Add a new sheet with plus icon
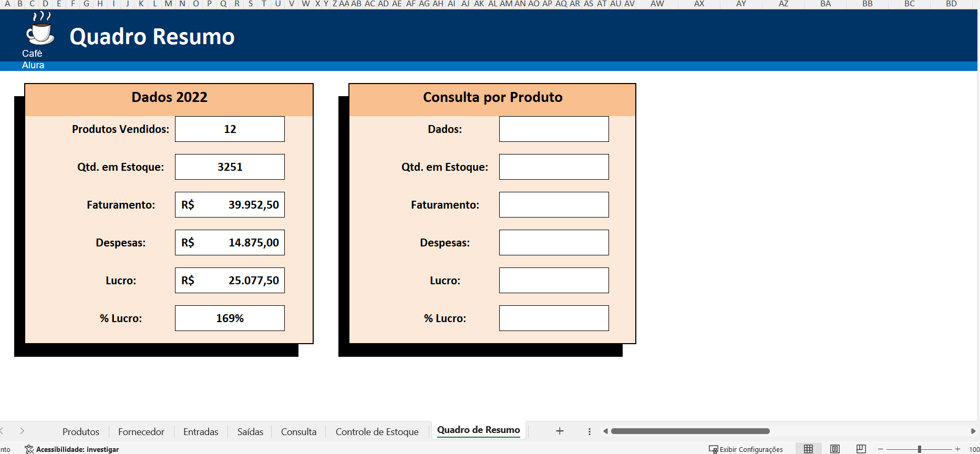980x454 pixels. 560,431
